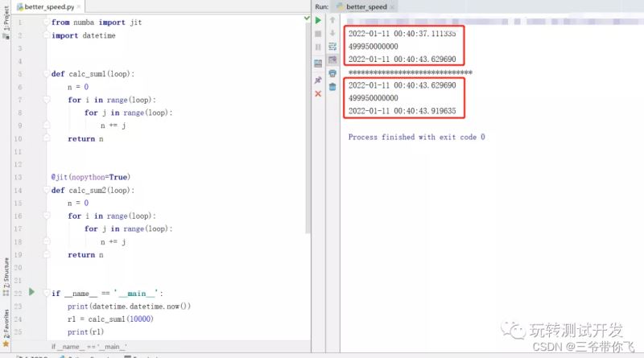
Task: Toggle Soft-Wrap for console output
Action: pos(332,47)
